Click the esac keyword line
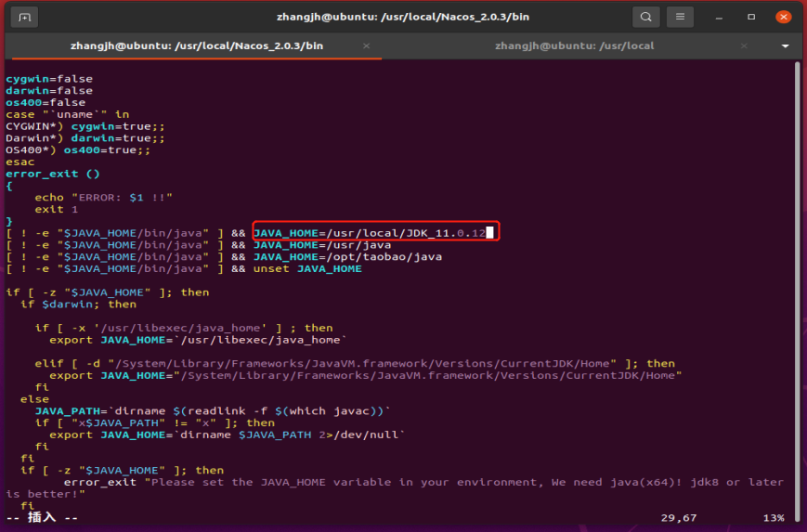 20,162
